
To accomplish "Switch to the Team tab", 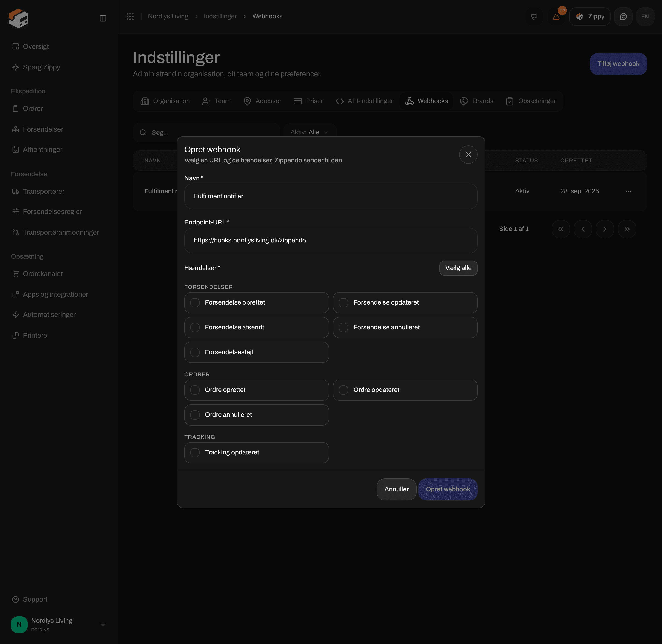I will click(x=216, y=101).
